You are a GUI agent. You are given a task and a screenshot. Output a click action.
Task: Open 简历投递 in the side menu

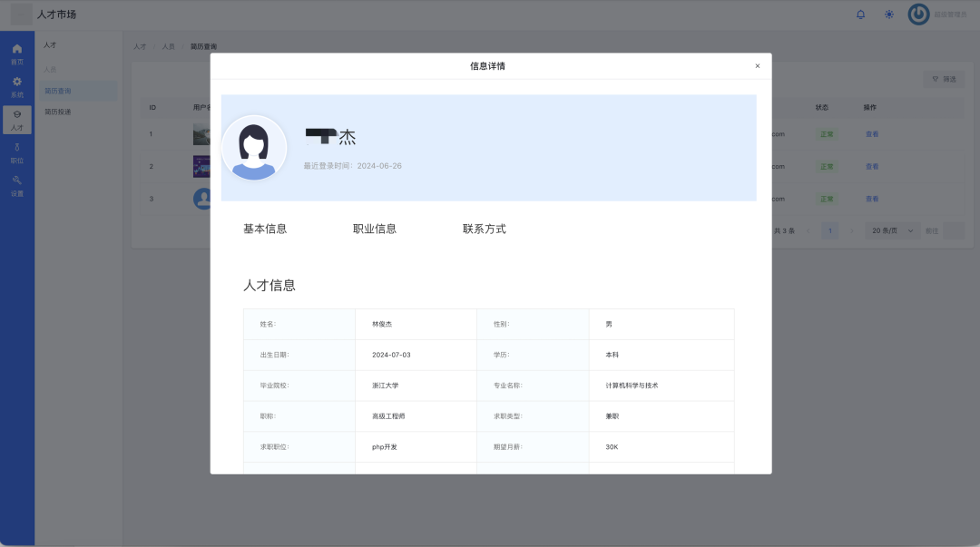58,112
